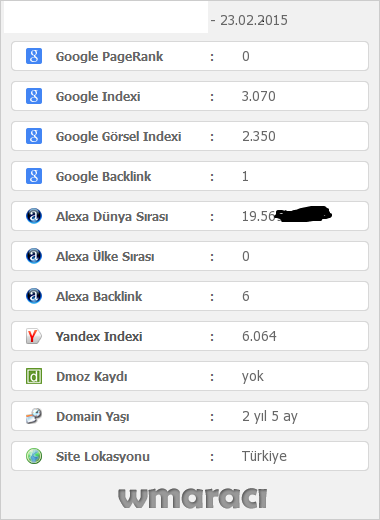
Task: Open the wmaraci logo link
Action: coord(192,498)
